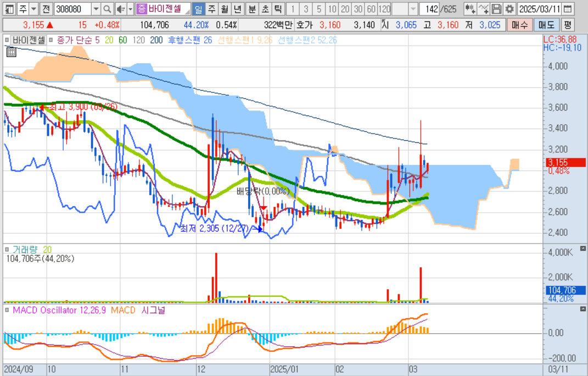Image resolution: width=588 pixels, height=376 pixels.
Task: Click the small square before 거래량 legend
Action: (7, 250)
